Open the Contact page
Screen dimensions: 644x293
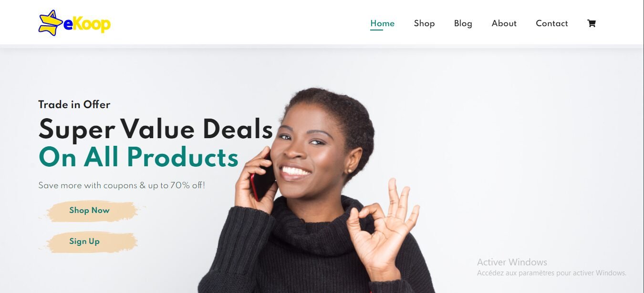click(551, 23)
